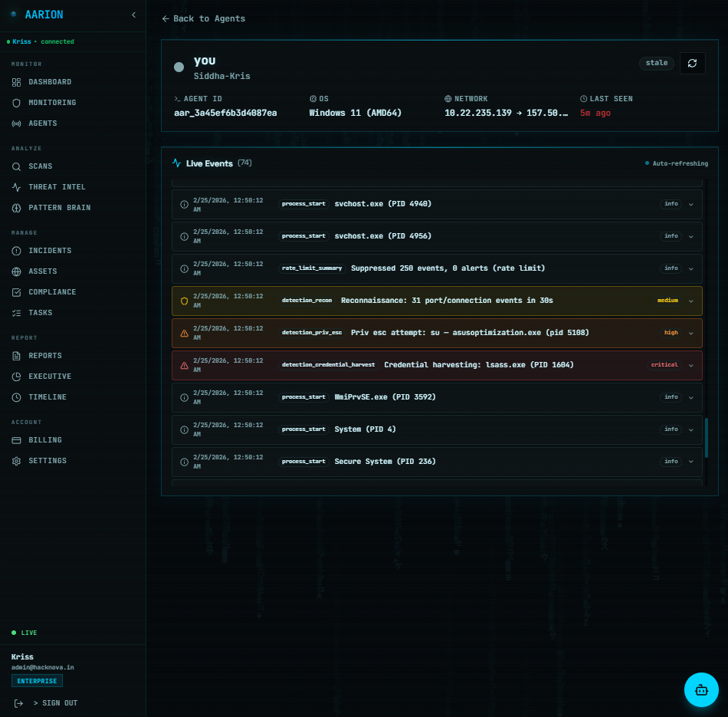The width and height of the screenshot is (728, 717).
Task: Click admin@hacknova.in email text
Action: 43,667
